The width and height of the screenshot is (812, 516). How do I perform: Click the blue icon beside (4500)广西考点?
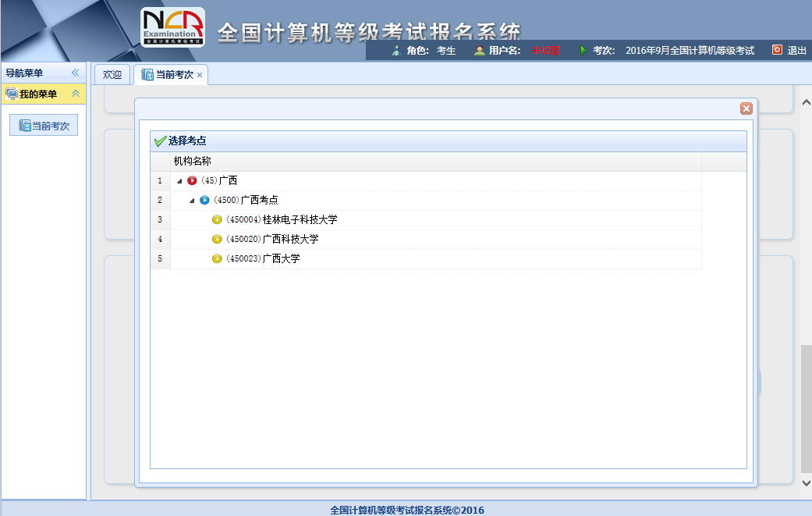pyautogui.click(x=204, y=200)
